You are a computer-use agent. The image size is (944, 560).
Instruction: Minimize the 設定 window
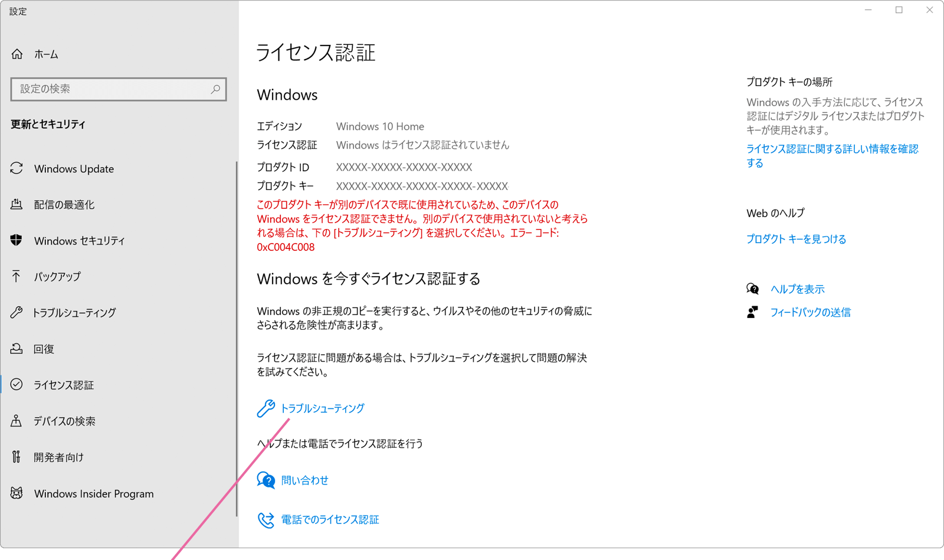[868, 10]
